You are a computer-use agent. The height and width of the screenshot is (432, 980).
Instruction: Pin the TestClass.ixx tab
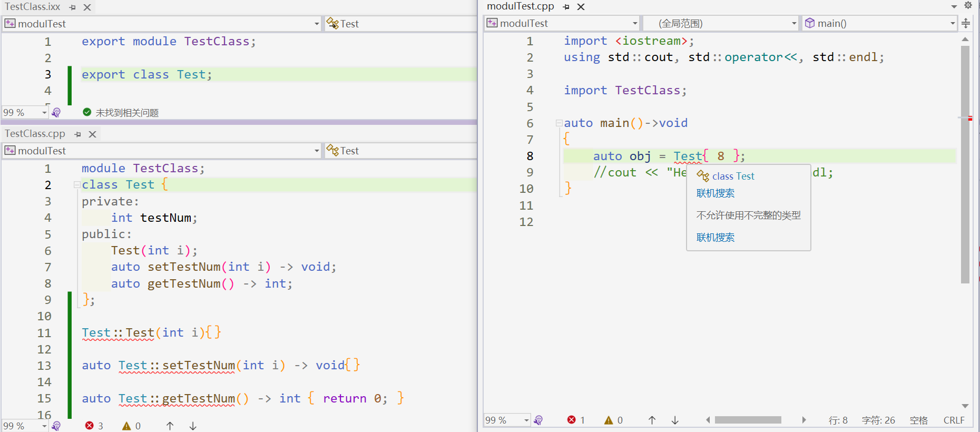coord(73,7)
